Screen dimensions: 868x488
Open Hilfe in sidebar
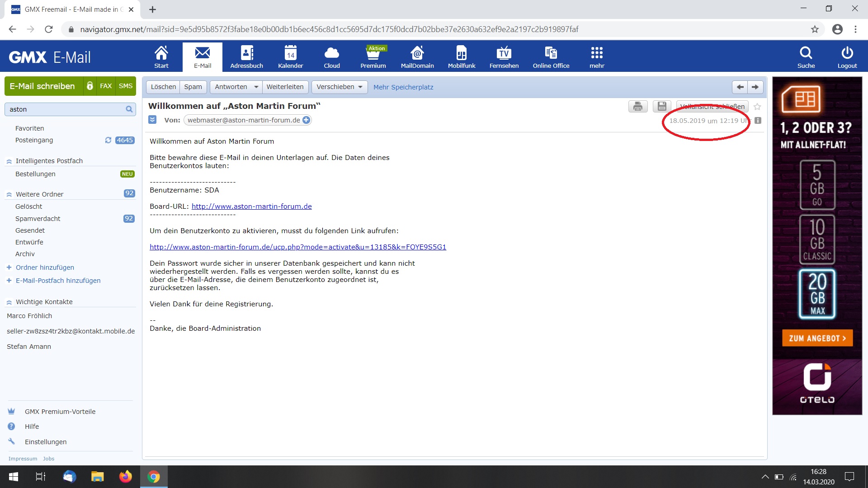click(x=32, y=427)
